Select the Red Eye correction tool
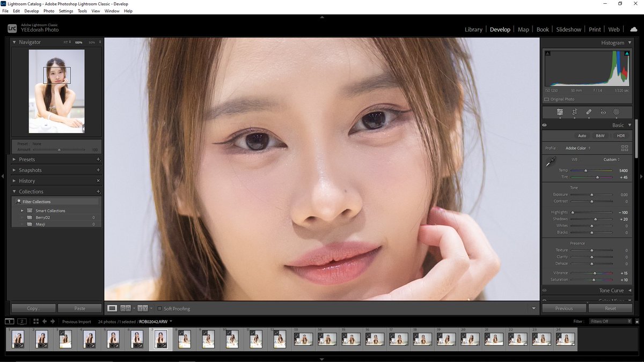The width and height of the screenshot is (644, 362). coord(603,112)
